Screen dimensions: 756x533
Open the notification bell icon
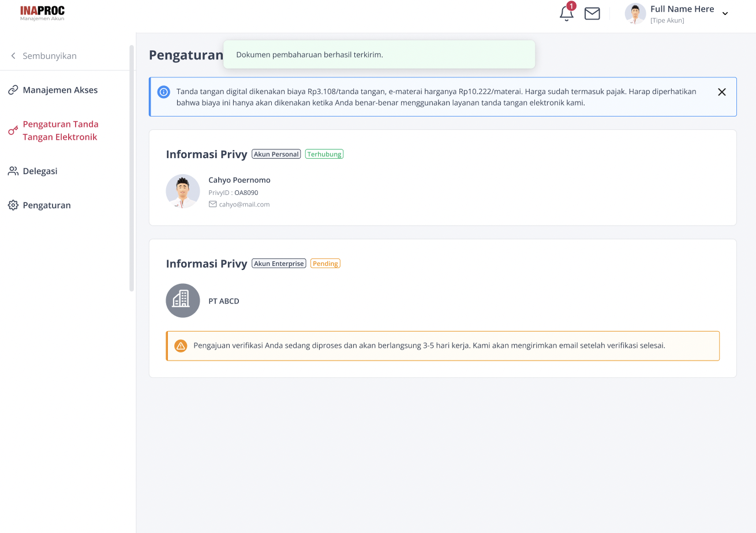[x=567, y=13]
